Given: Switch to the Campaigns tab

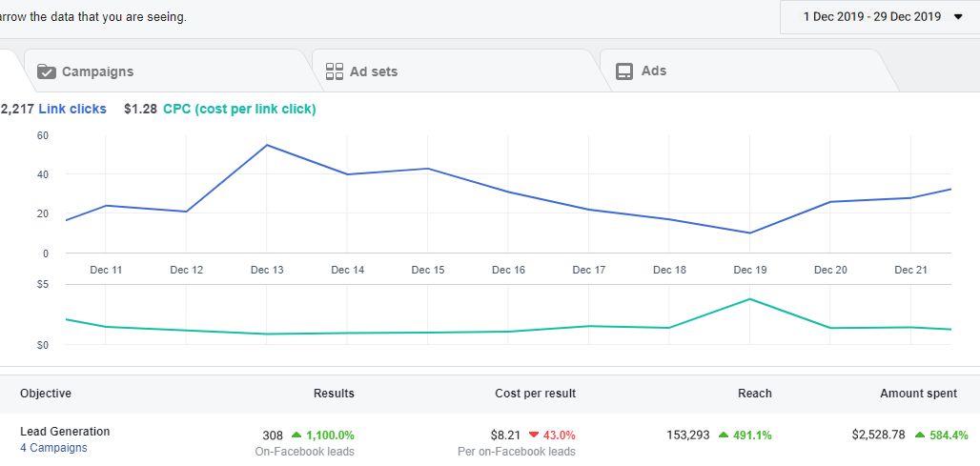Looking at the screenshot, I should [x=97, y=71].
